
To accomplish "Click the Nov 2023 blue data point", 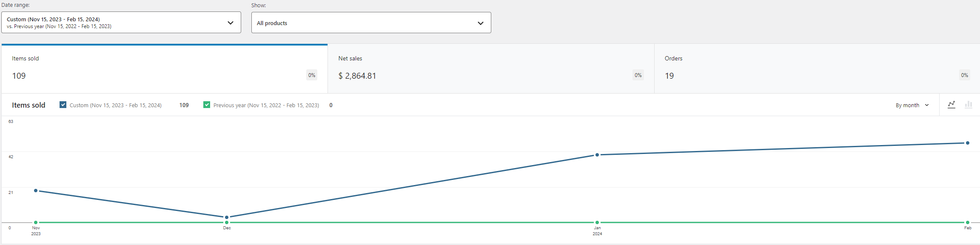I will click(x=36, y=191).
